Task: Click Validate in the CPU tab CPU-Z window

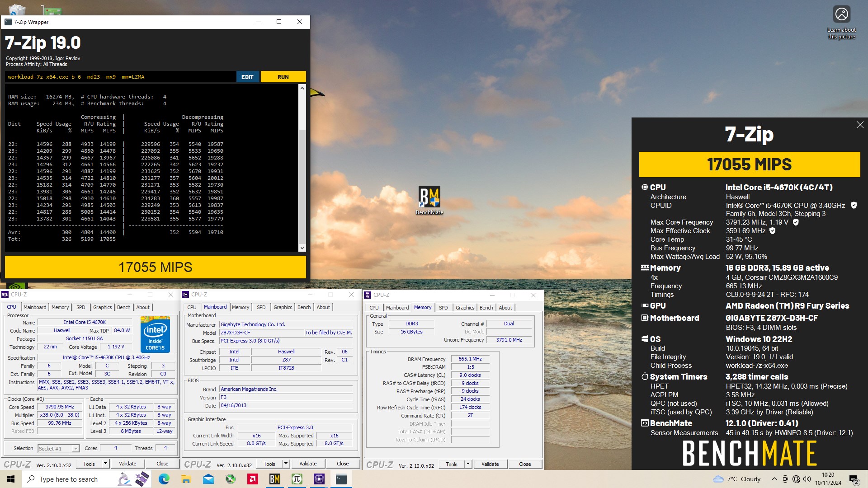Action: click(x=127, y=464)
